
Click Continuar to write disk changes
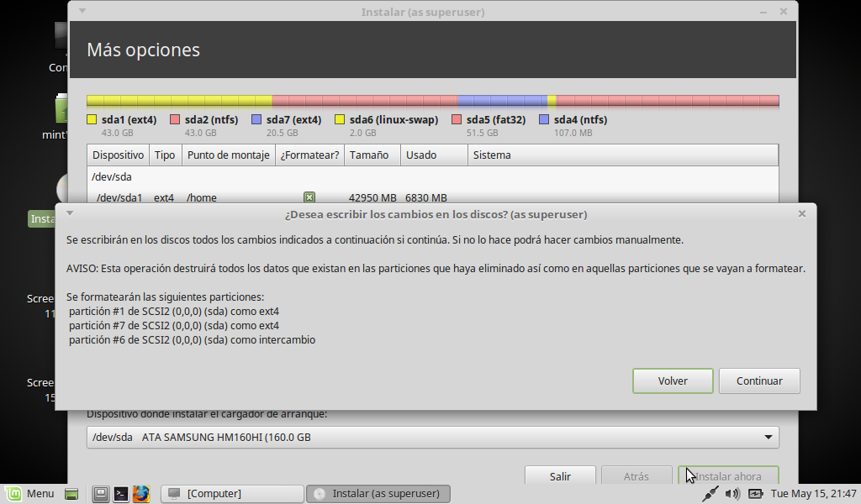coord(758,381)
